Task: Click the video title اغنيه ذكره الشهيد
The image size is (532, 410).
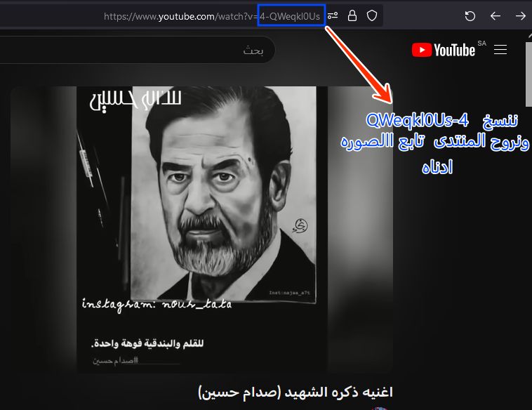Action: point(295,392)
